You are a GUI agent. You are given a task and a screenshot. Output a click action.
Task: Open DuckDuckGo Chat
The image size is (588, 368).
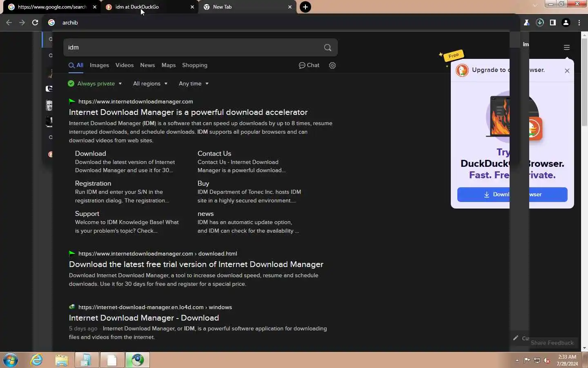point(309,65)
